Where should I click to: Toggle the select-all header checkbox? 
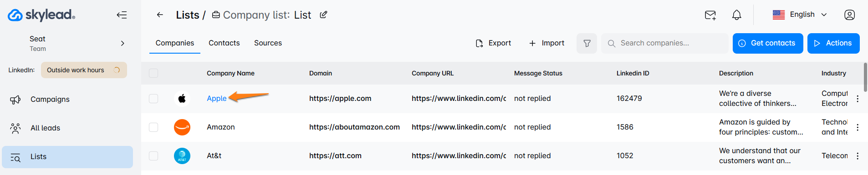(153, 73)
